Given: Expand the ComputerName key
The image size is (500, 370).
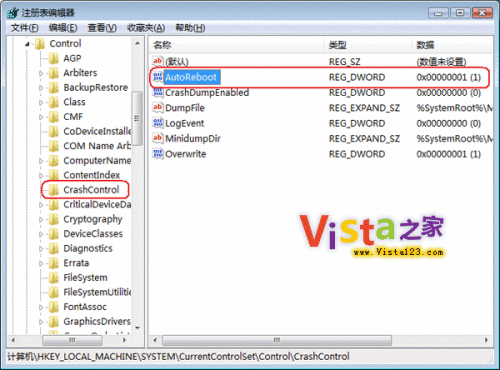Looking at the screenshot, I should coord(41,161).
